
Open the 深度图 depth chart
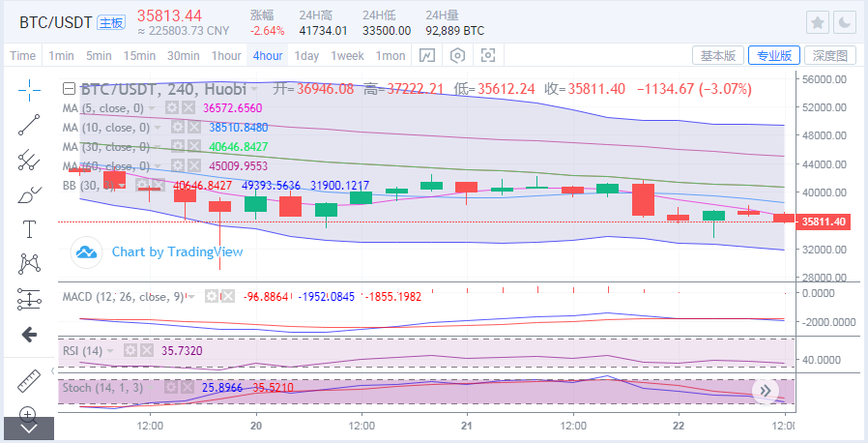pos(829,55)
